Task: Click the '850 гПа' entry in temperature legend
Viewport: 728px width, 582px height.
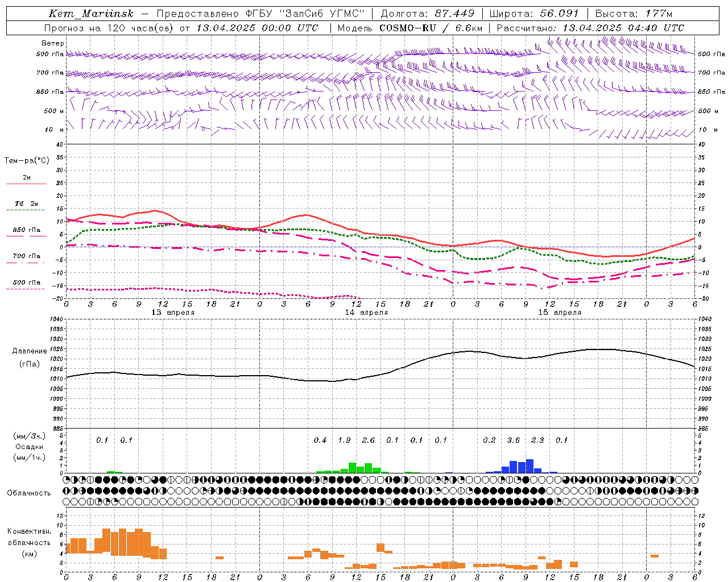Action: pos(27,230)
